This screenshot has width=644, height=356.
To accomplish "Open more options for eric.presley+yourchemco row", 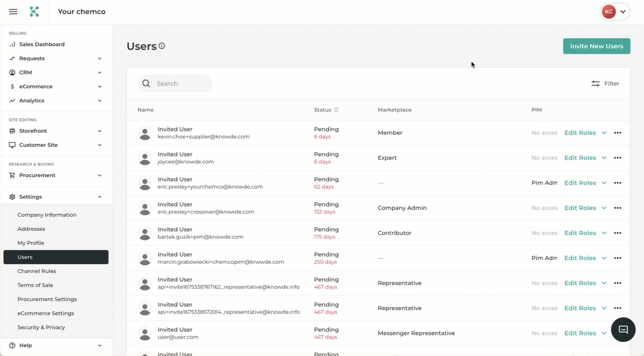I will [618, 183].
